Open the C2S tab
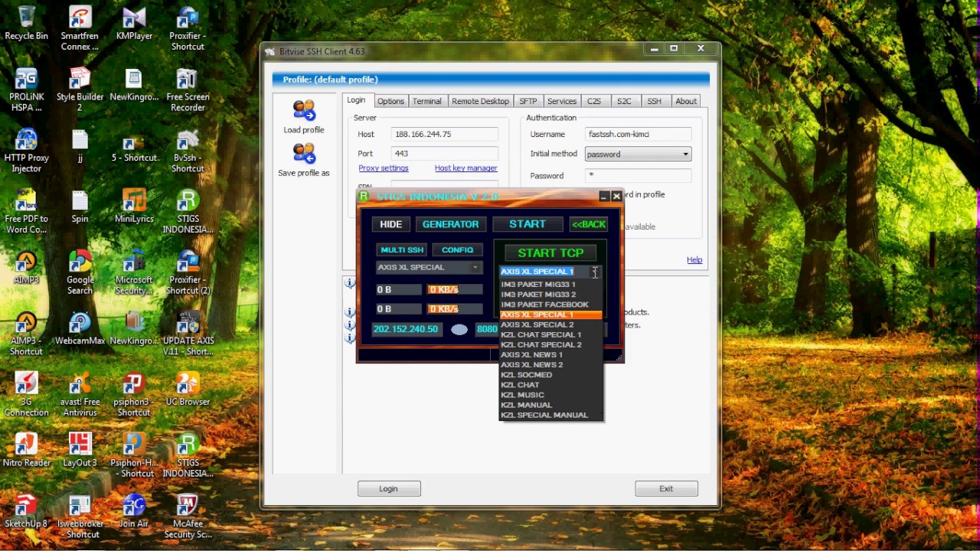This screenshot has height=551, width=980. [x=594, y=101]
